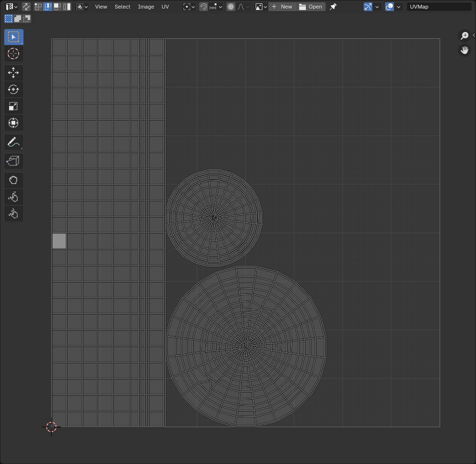476x464 pixels.
Task: Activate the Transform tool
Action: [14, 123]
